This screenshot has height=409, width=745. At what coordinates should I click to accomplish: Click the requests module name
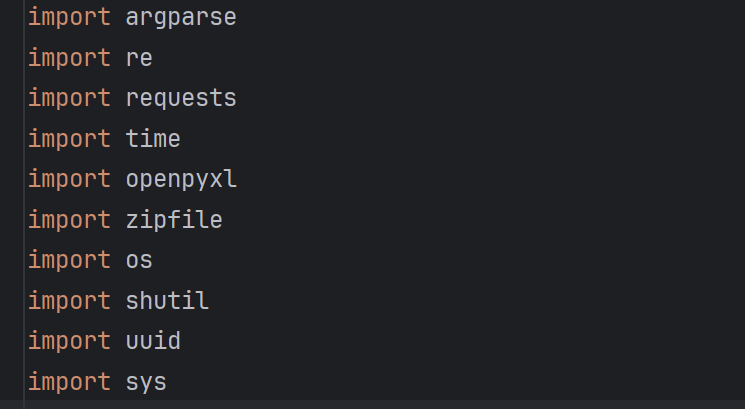pyautogui.click(x=181, y=98)
